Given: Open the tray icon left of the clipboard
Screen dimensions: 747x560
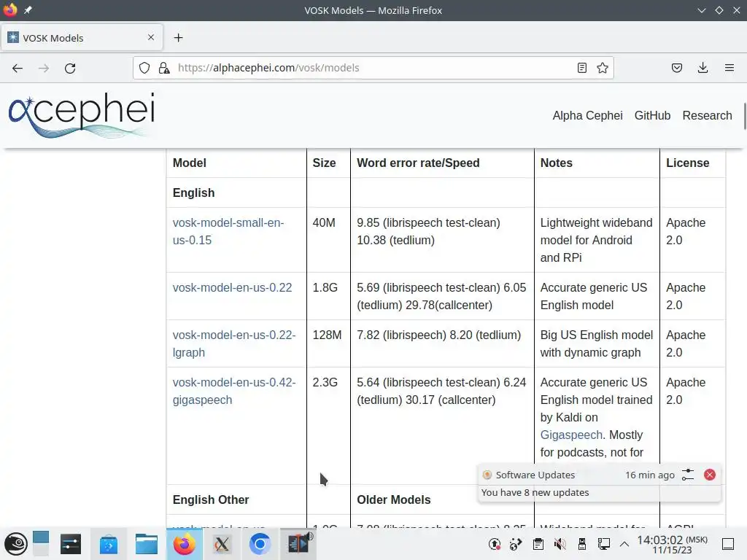Looking at the screenshot, I should (x=516, y=544).
